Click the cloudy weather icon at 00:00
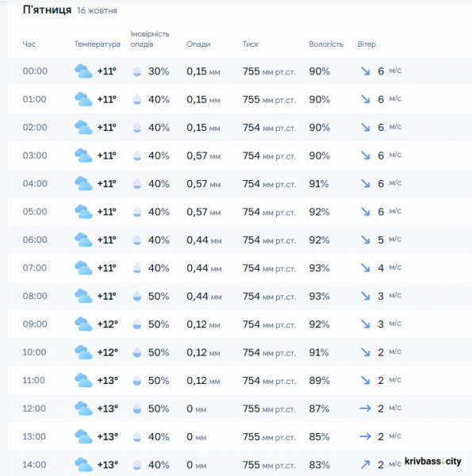Screen dimensions: 472x476 pyautogui.click(x=83, y=71)
